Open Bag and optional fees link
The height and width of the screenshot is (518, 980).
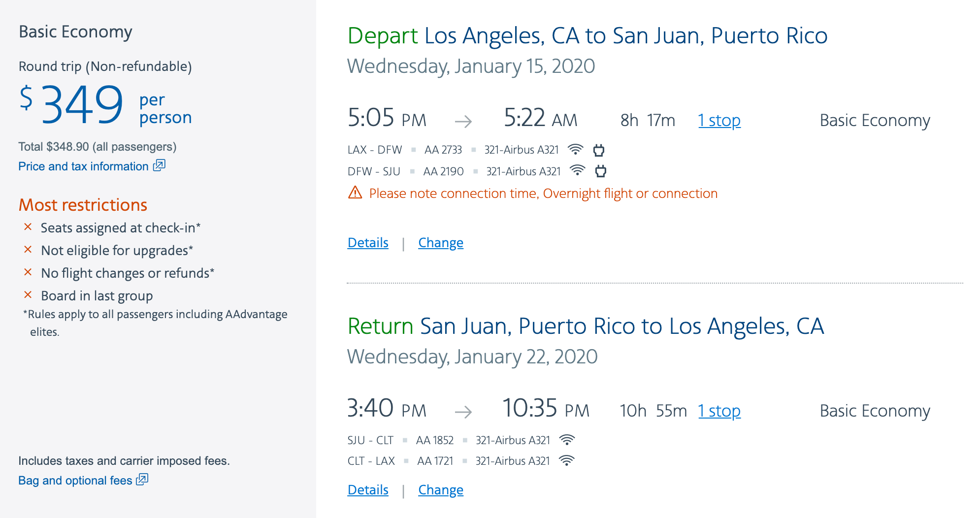tap(75, 481)
